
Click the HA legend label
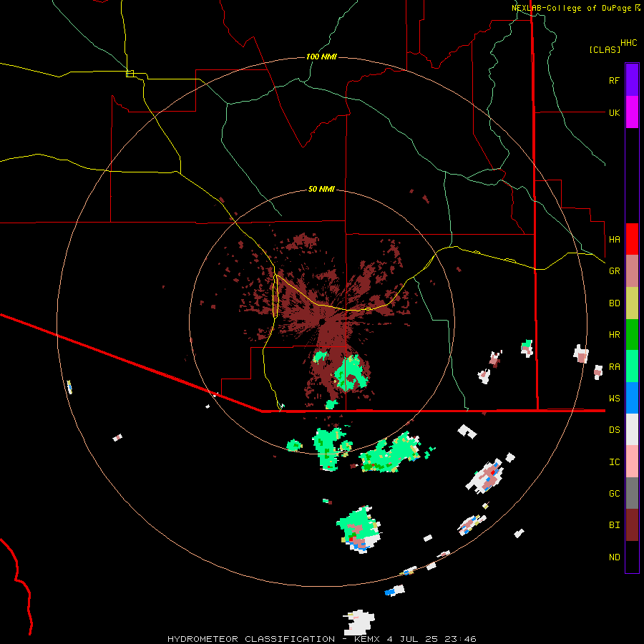[614, 239]
